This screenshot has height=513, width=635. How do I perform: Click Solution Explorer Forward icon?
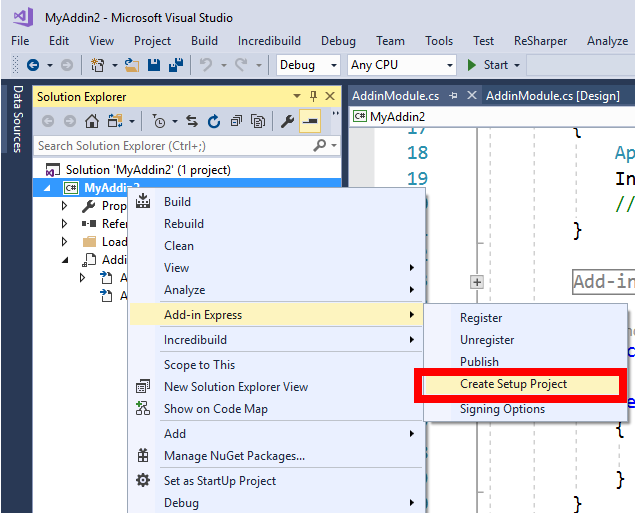pyautogui.click(x=70, y=121)
